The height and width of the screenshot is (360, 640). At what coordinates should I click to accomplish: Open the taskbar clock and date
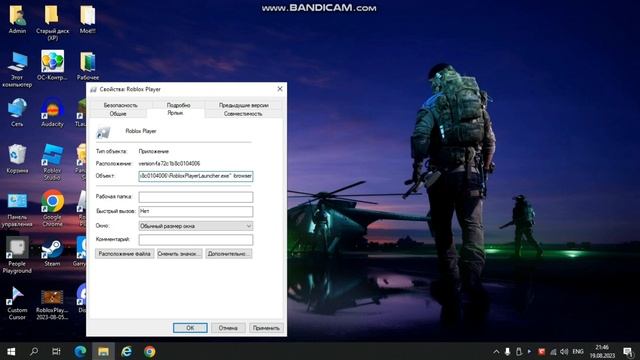602,351
